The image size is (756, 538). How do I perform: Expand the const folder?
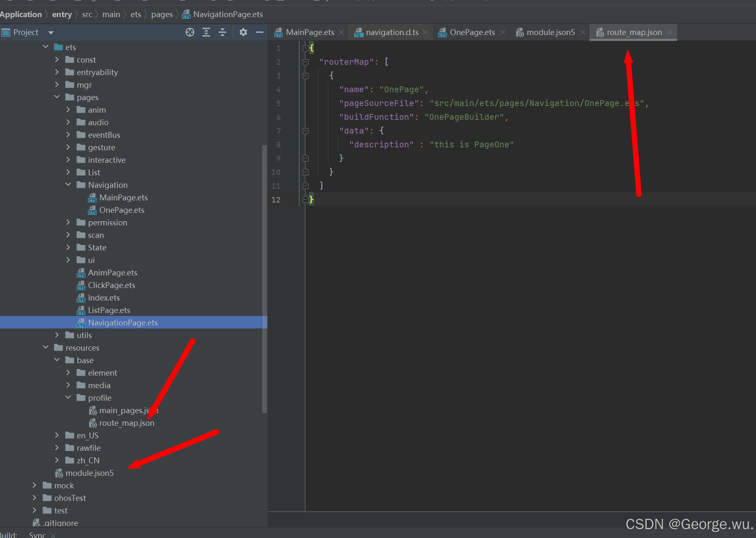point(57,60)
